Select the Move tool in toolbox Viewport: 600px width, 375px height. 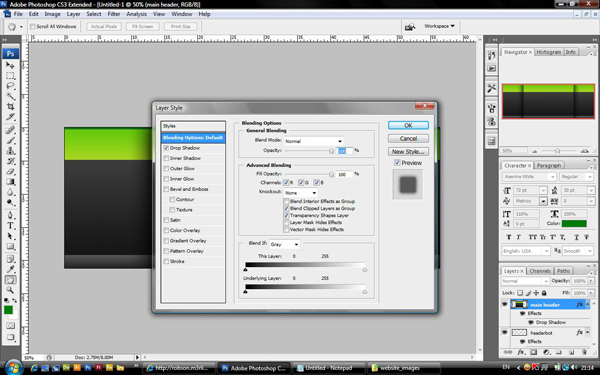tap(10, 65)
